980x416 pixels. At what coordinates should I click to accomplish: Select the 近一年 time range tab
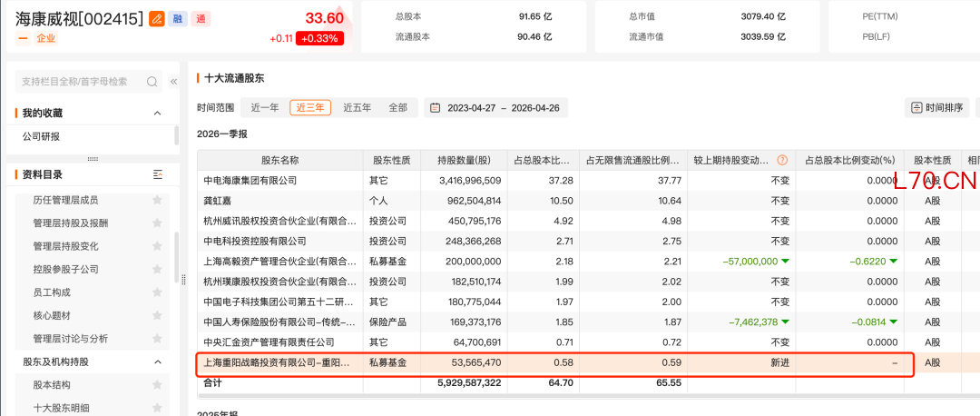coord(265,107)
